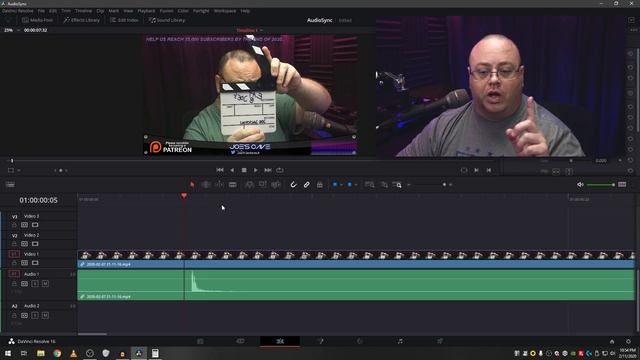The width and height of the screenshot is (640, 360).
Task: Open the Timeline menu
Action: (83, 11)
